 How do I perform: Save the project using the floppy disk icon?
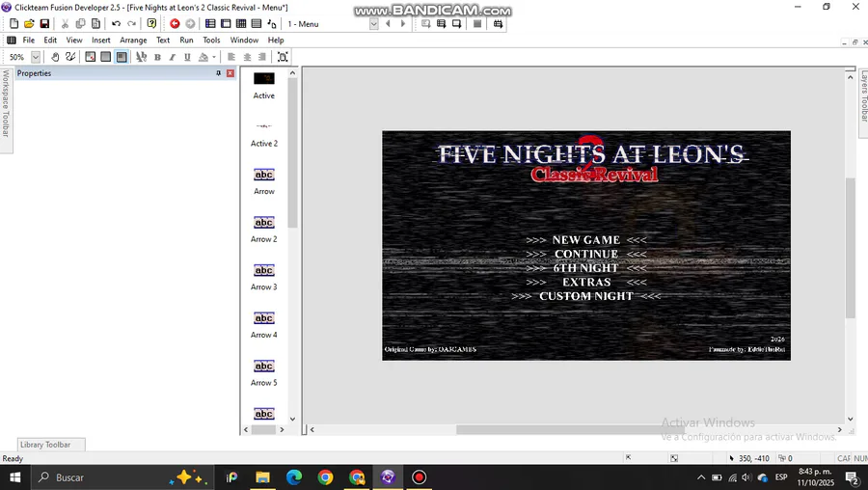tap(44, 24)
